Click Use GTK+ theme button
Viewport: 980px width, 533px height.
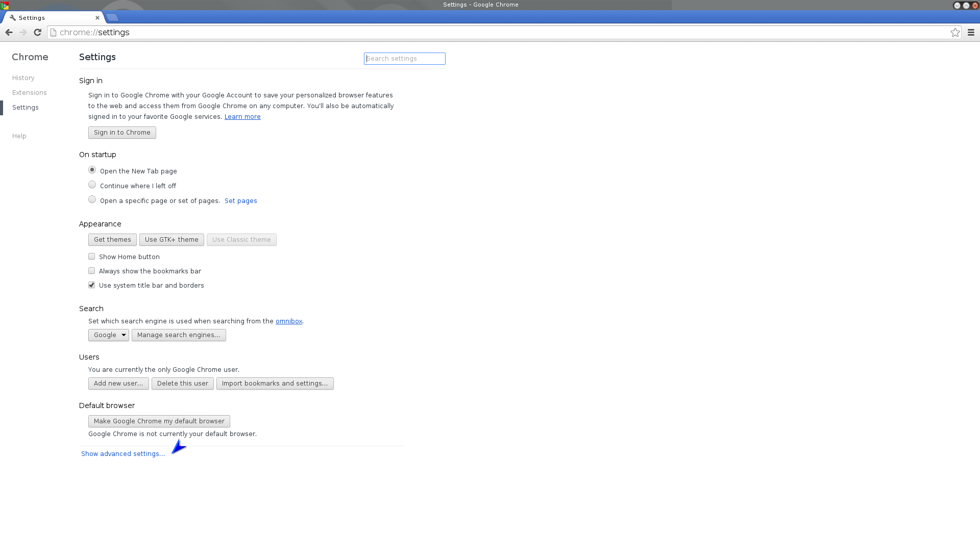pyautogui.click(x=171, y=240)
